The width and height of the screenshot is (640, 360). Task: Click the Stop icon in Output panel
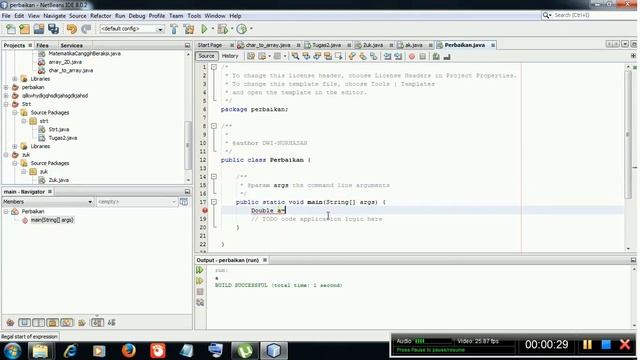[200, 292]
